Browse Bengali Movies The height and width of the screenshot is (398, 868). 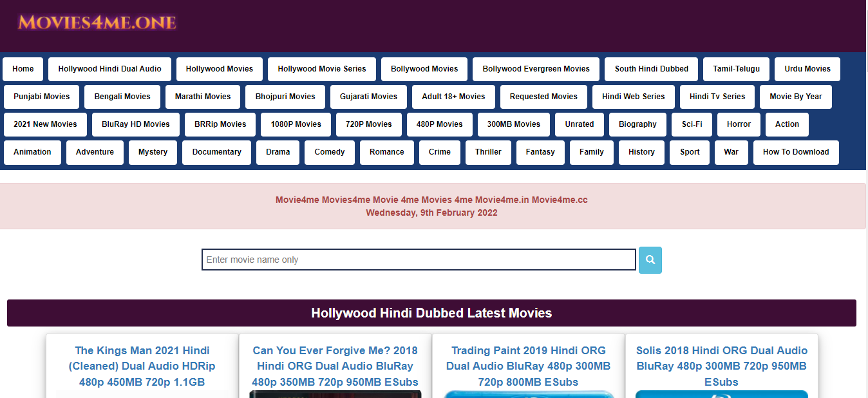point(122,97)
